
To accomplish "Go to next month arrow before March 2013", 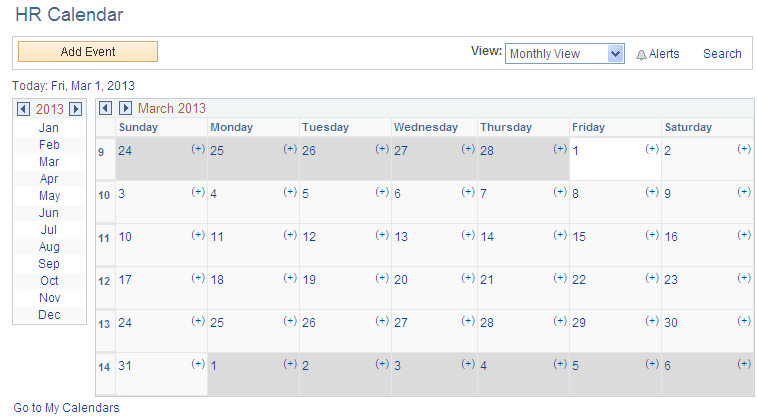I will coord(125,108).
